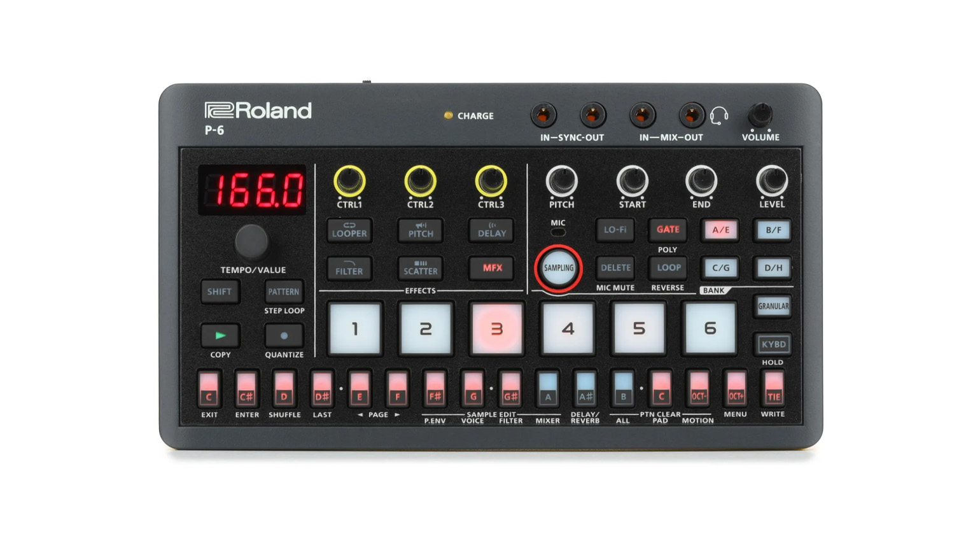Viewport: 980px width, 541px height.
Task: Tap the C# step key labeled ENTER
Action: tap(246, 388)
